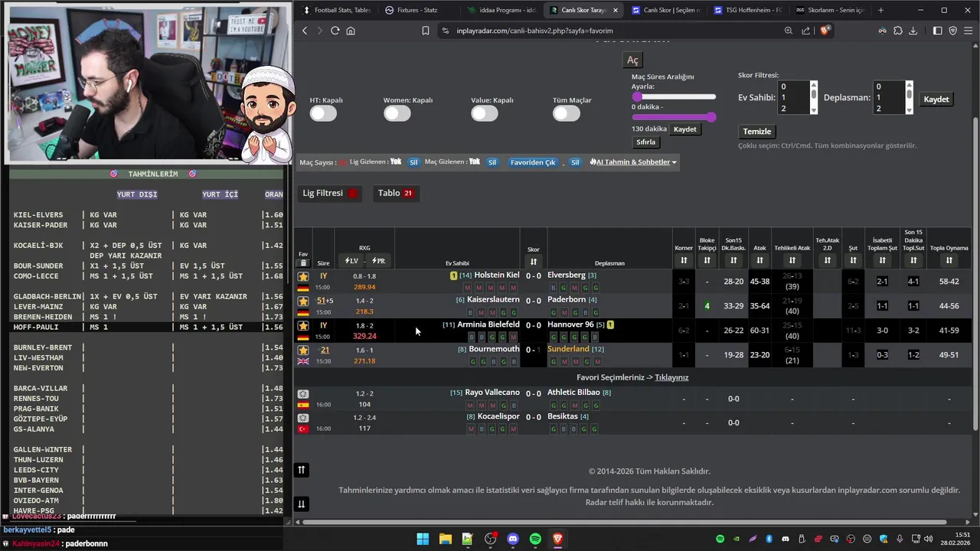This screenshot has height=551, width=980.
Task: Click the PR lightning button under RXG
Action: (x=379, y=261)
